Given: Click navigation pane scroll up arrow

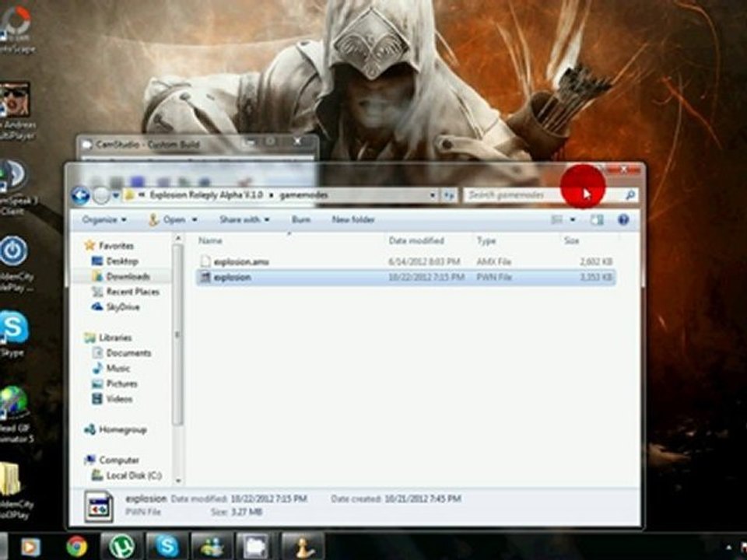Looking at the screenshot, I should [x=177, y=238].
